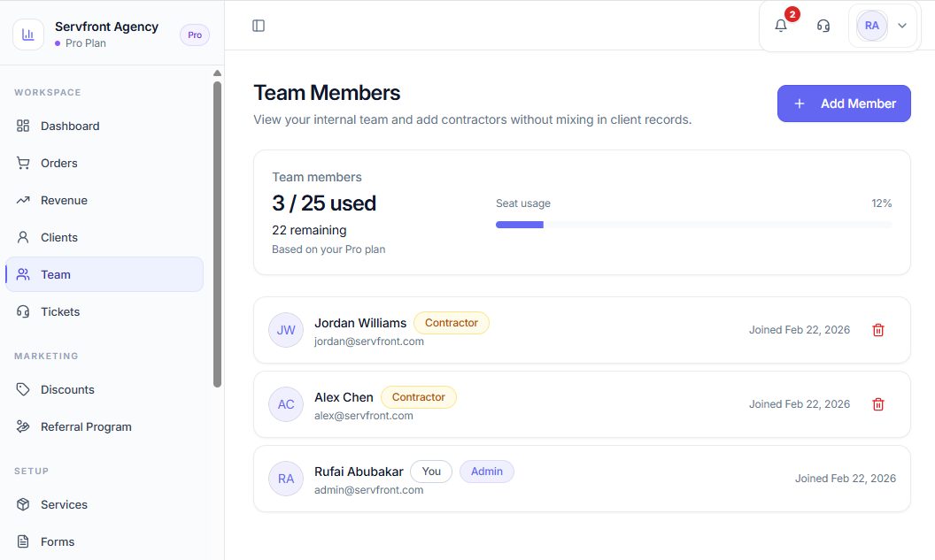This screenshot has width=935, height=560.
Task: Click the Pro plan badge
Action: (195, 35)
